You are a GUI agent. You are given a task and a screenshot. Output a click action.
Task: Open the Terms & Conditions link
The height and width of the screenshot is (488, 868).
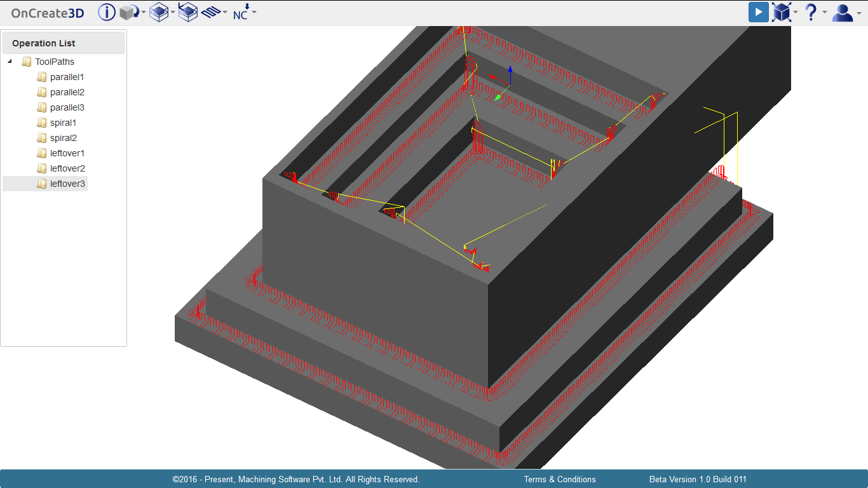[560, 479]
